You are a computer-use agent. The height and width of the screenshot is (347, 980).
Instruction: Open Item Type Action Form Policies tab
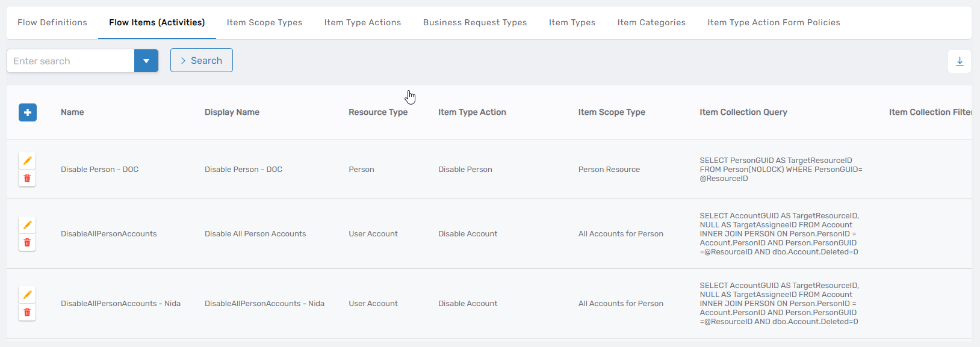click(774, 23)
